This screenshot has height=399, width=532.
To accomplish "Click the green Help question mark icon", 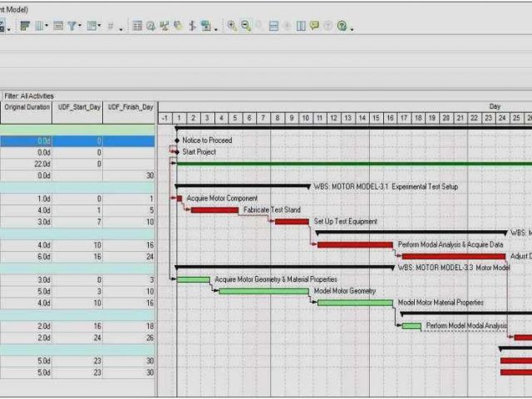I will [342, 27].
